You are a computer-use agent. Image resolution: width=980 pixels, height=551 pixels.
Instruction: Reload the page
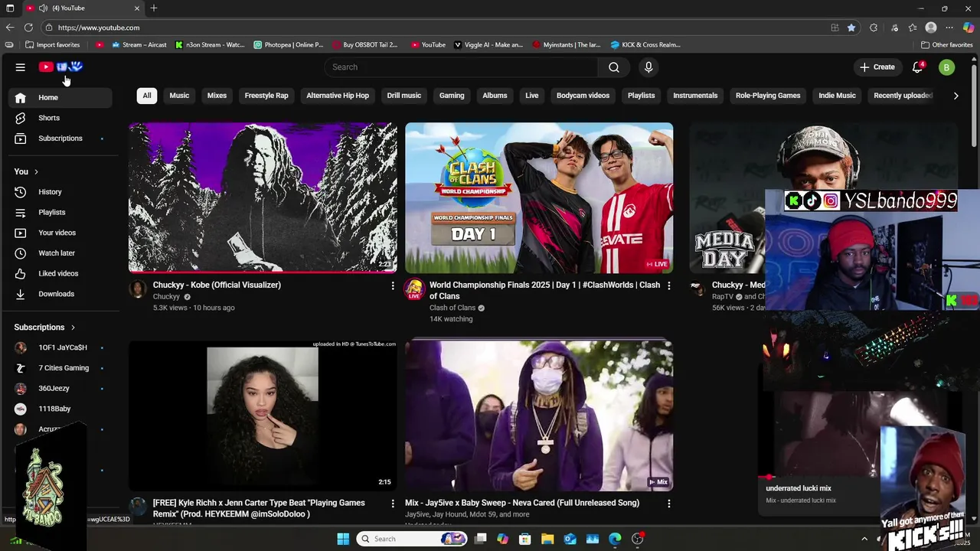point(28,28)
